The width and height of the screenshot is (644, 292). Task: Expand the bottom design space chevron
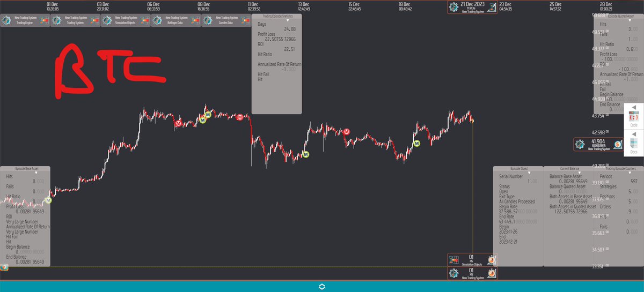(x=322, y=286)
